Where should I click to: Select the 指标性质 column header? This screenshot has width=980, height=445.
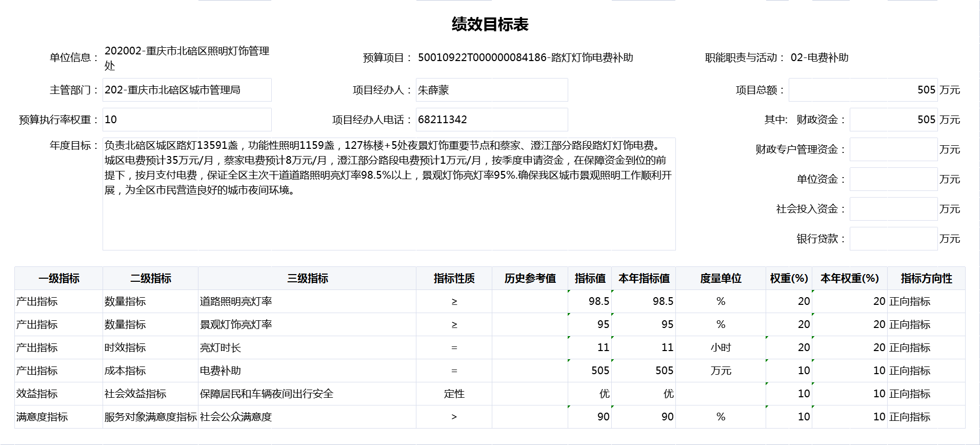[454, 278]
